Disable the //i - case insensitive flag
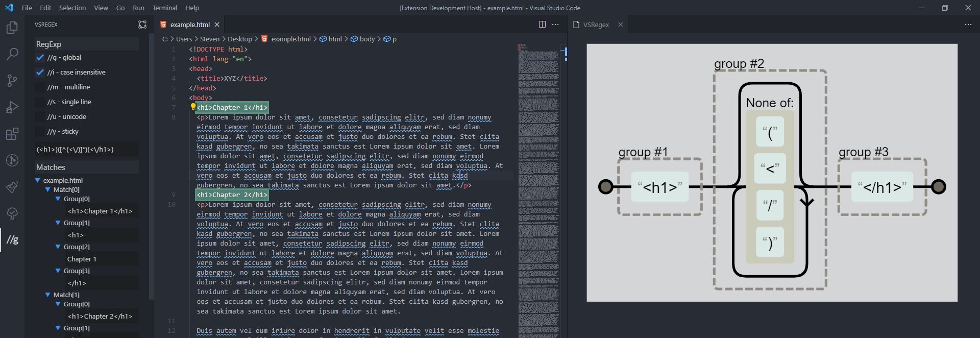This screenshot has height=338, width=980. (40, 73)
